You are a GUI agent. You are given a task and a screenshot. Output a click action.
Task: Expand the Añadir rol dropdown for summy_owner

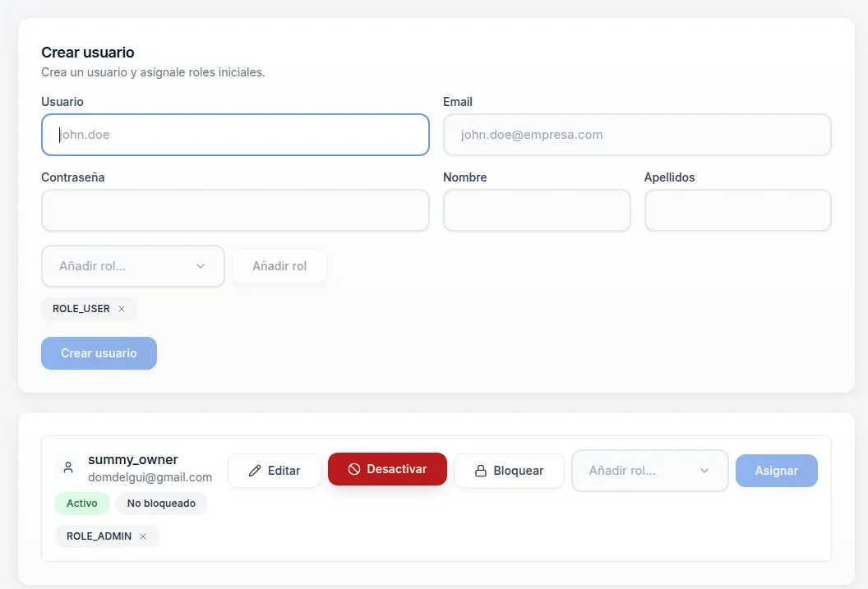pyautogui.click(x=649, y=471)
